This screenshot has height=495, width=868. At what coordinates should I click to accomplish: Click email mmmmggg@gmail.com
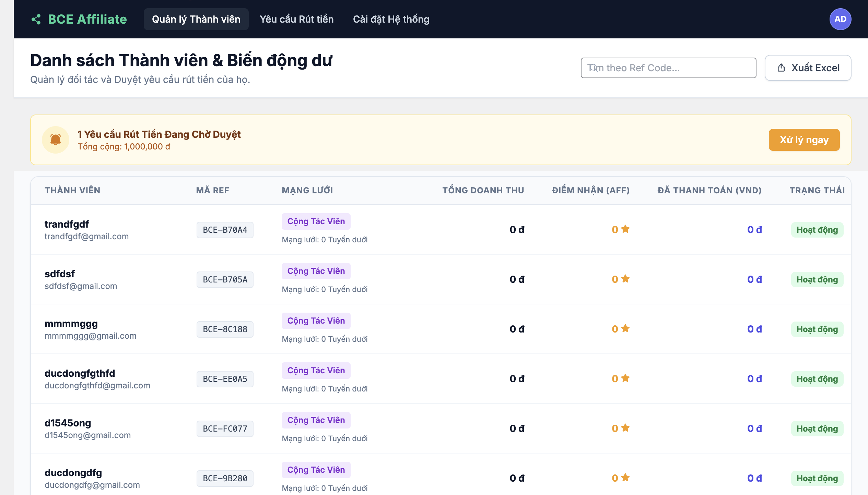coord(91,336)
